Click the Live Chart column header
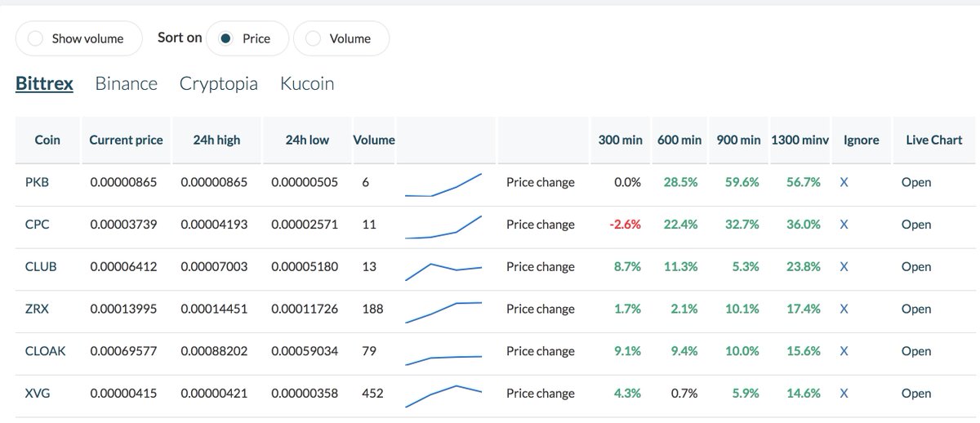This screenshot has height=423, width=980. click(x=934, y=140)
